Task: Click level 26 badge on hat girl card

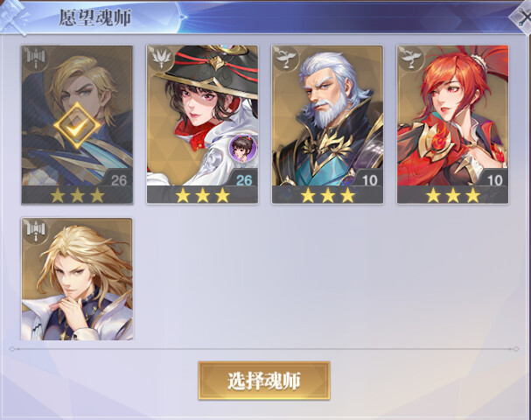Action: tap(243, 179)
